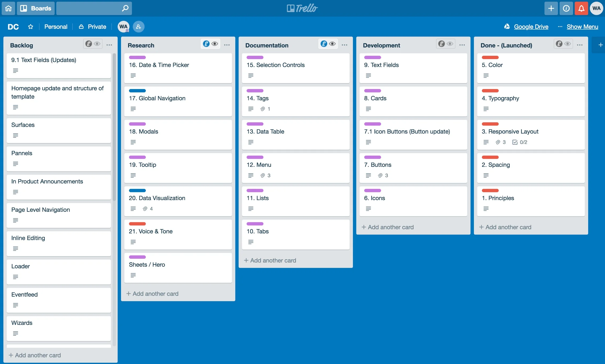
Task: Toggle watching on the Documentation list
Action: (332, 43)
